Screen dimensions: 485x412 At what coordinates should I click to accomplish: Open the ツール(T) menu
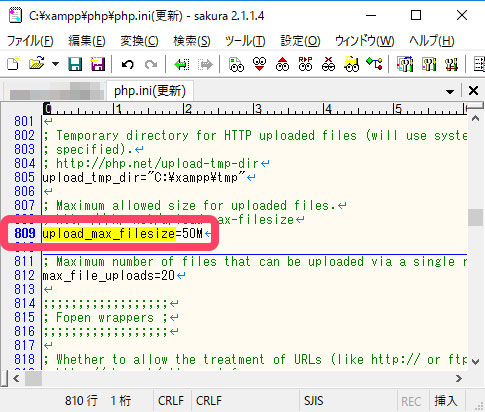click(245, 41)
